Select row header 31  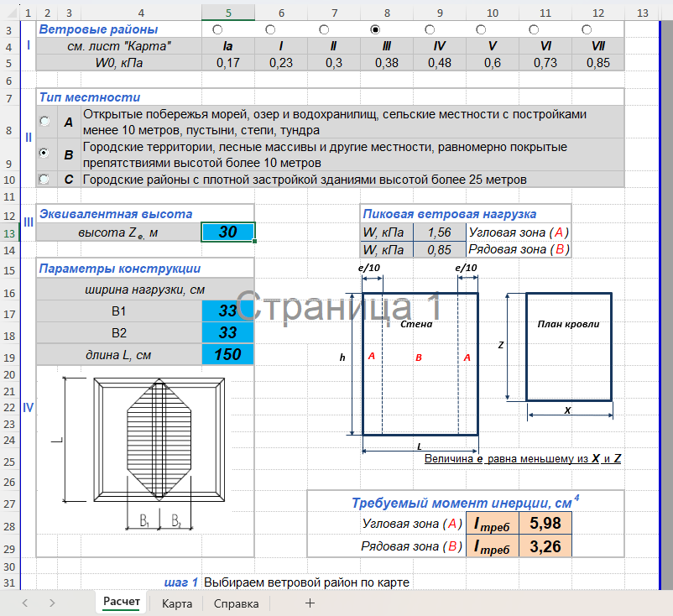pos(9,583)
